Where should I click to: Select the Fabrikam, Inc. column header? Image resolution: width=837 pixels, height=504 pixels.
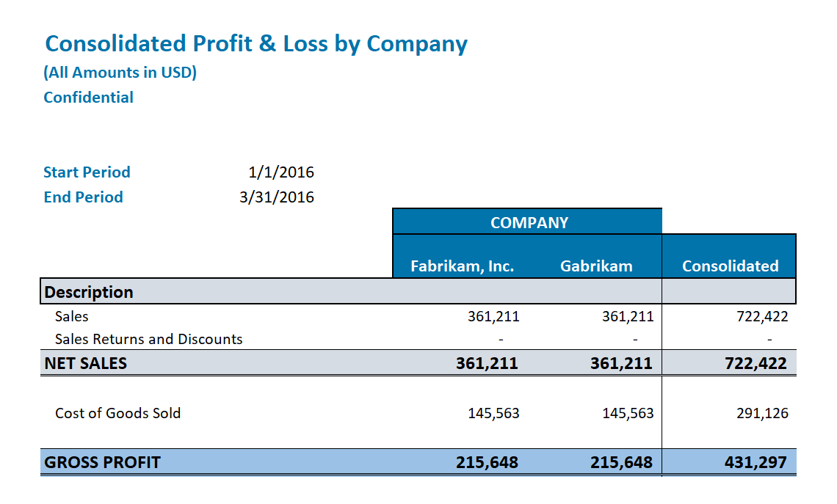coord(463,266)
